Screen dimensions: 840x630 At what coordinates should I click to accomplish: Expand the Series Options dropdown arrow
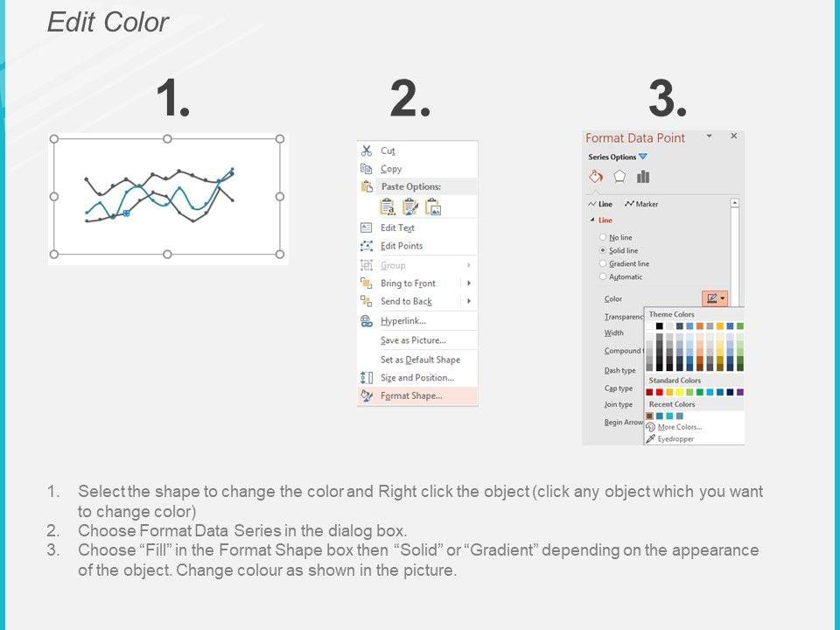(643, 157)
